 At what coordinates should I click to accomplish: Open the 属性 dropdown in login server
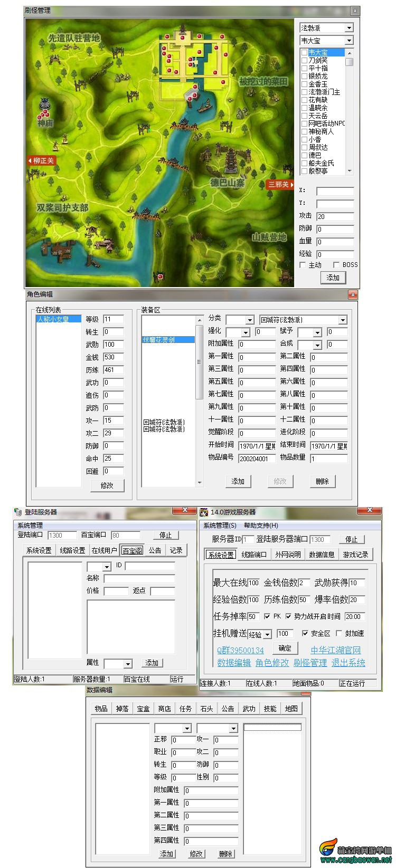[x=128, y=664]
